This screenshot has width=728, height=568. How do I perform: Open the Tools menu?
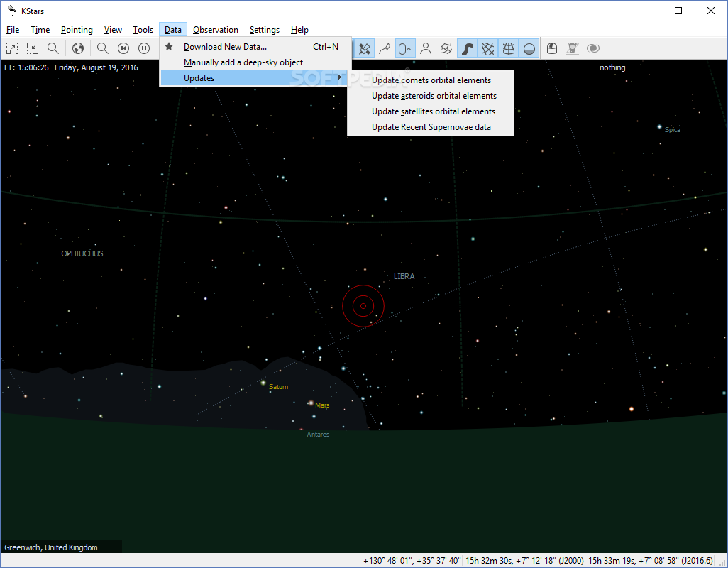point(143,30)
